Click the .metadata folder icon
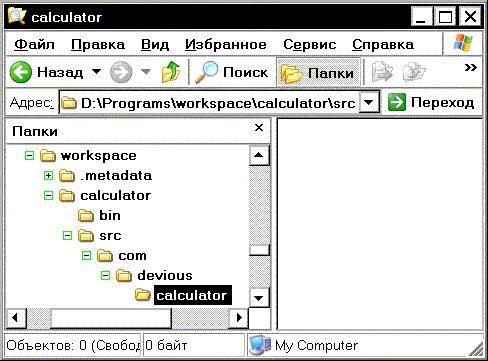This screenshot has height=361, width=488. 67,176
